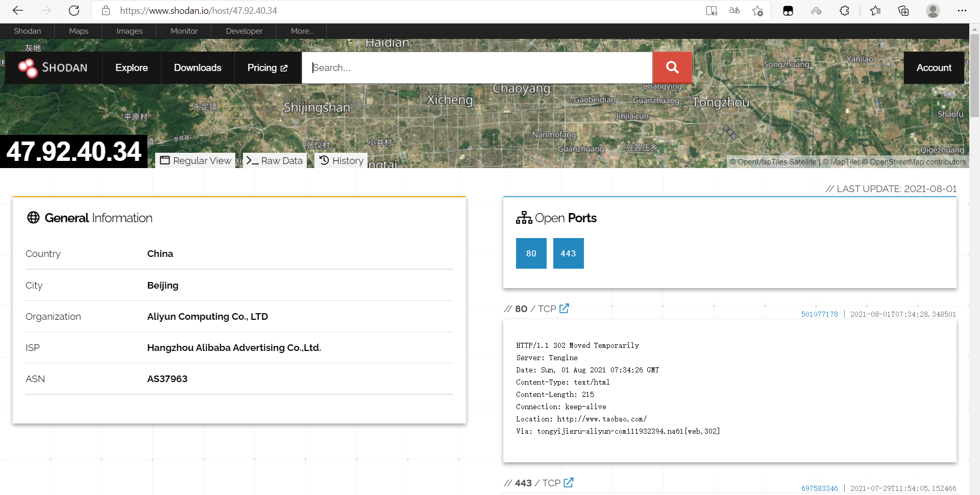The image size is (980, 495).
Task: Open the Account button
Action: 934,67
